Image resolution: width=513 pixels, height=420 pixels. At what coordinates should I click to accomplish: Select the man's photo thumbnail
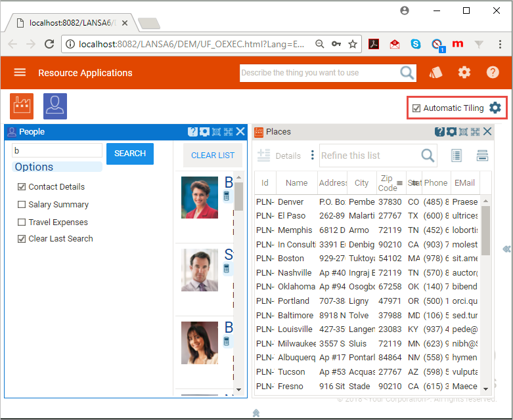coord(200,270)
